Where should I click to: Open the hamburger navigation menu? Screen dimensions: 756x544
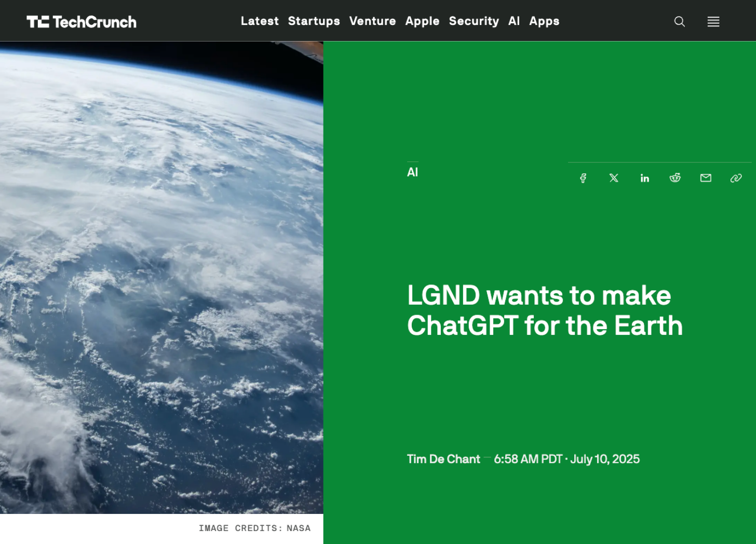[x=713, y=21]
